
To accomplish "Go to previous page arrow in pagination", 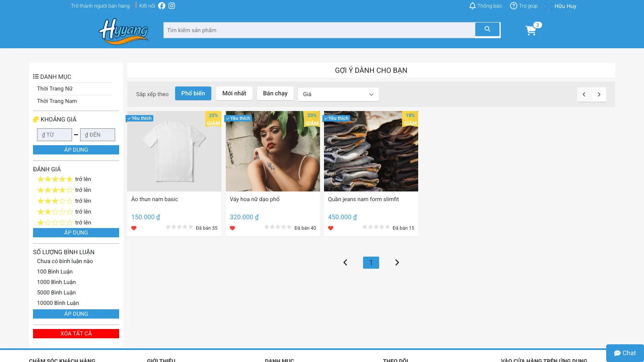I will click(x=345, y=263).
